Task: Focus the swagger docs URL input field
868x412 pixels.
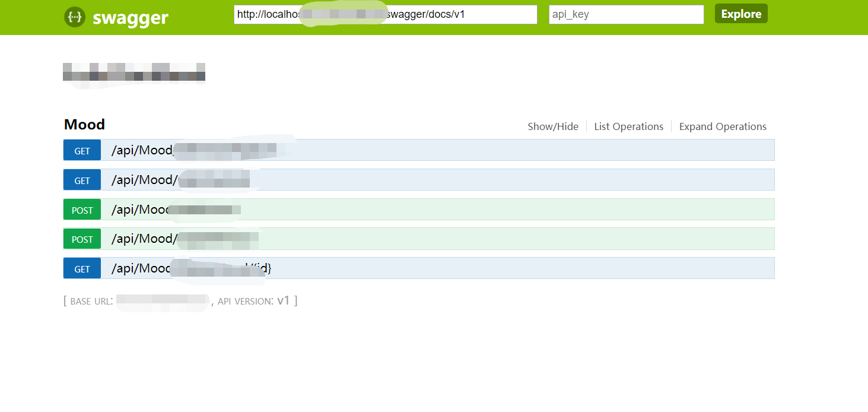Action: point(386,14)
